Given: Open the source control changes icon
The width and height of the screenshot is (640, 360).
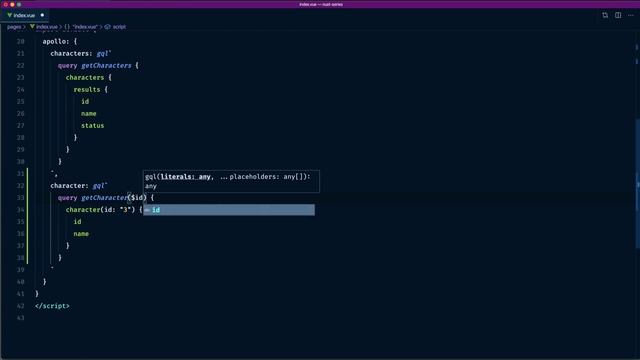Looking at the screenshot, I should (605, 15).
